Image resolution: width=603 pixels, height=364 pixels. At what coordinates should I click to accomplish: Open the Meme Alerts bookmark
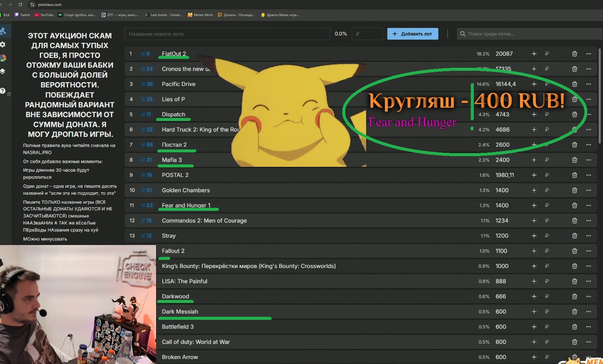200,15
